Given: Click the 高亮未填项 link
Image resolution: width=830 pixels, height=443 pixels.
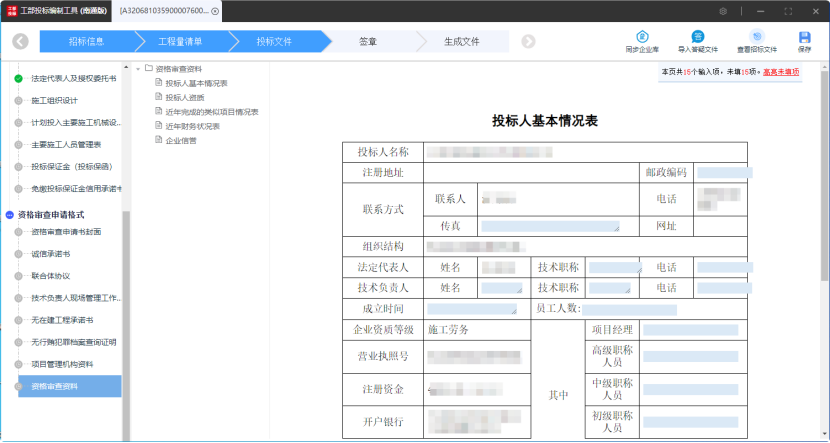Looking at the screenshot, I should click(x=780, y=72).
